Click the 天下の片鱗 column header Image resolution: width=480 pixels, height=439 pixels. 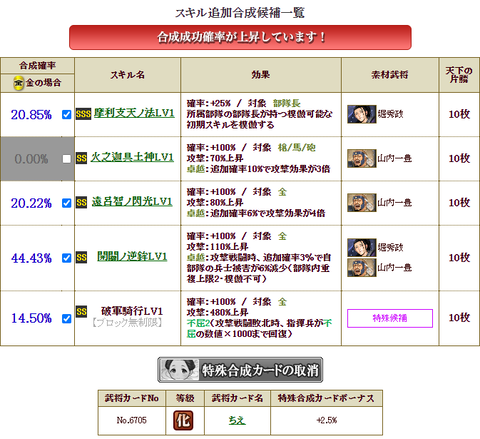click(459, 75)
